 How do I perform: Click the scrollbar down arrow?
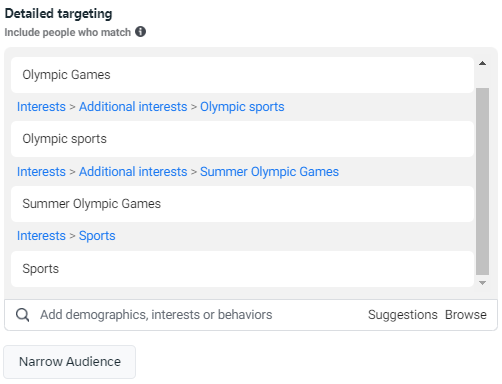(482, 283)
